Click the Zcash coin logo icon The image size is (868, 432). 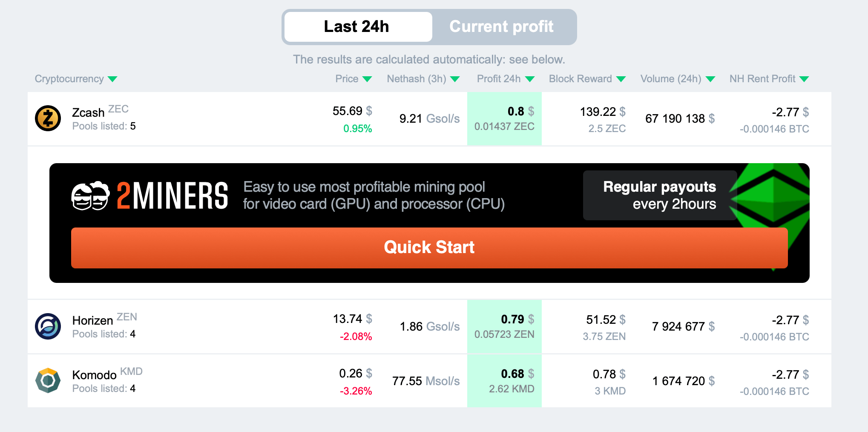48,118
